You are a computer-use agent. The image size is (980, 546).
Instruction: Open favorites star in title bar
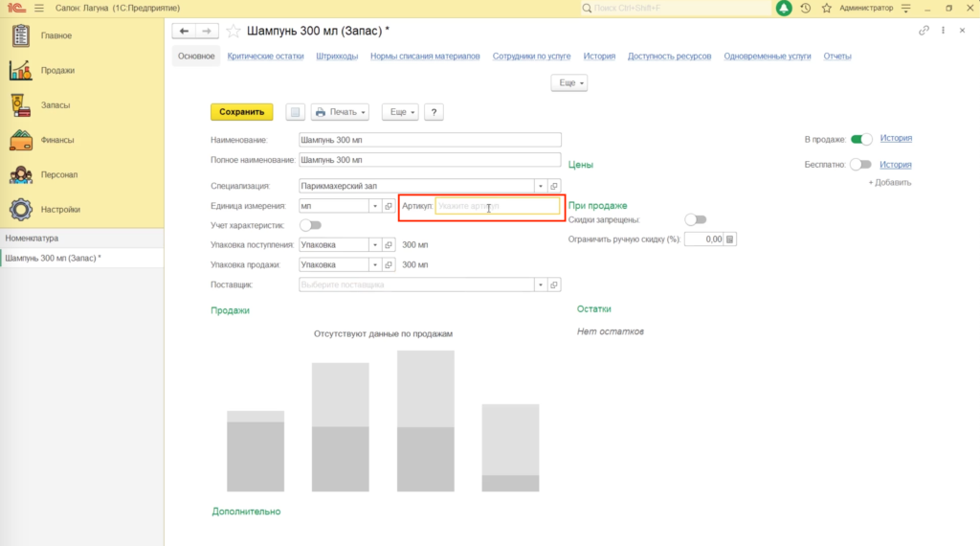pos(826,8)
